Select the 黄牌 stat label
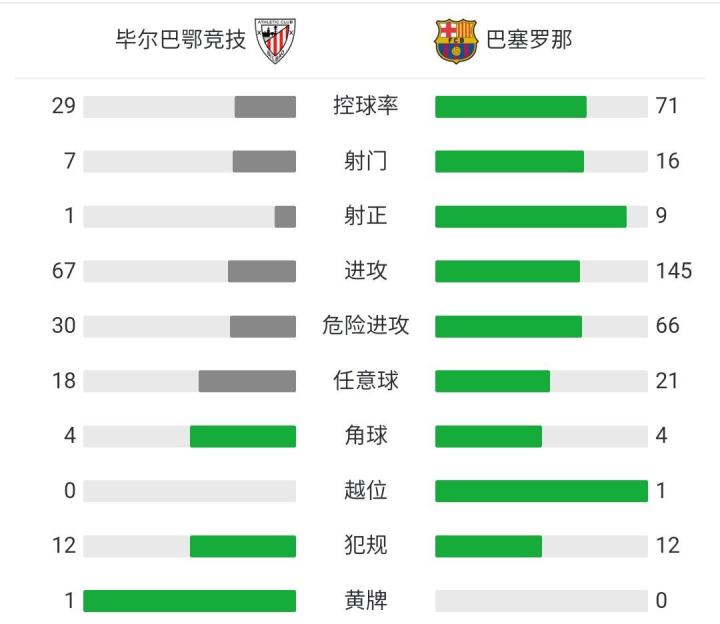The image size is (720, 624). pyautogui.click(x=365, y=601)
